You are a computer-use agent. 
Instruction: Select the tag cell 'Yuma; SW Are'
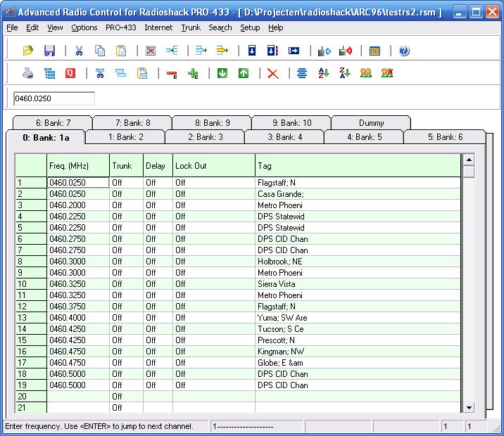click(358, 318)
